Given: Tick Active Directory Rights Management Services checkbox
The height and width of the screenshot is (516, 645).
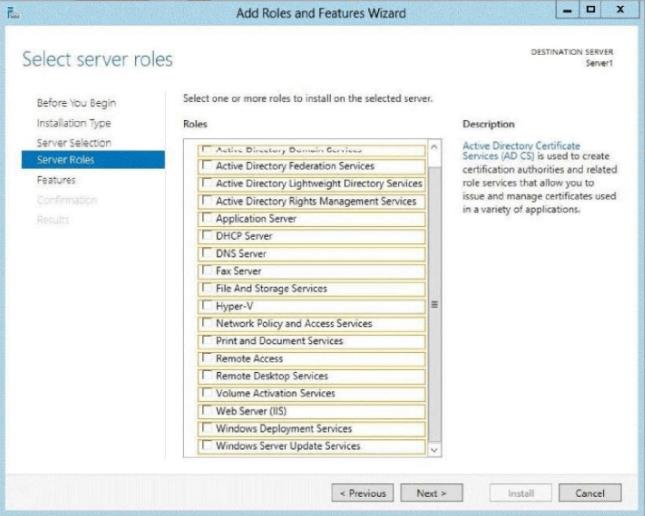Looking at the screenshot, I should tap(208, 200).
